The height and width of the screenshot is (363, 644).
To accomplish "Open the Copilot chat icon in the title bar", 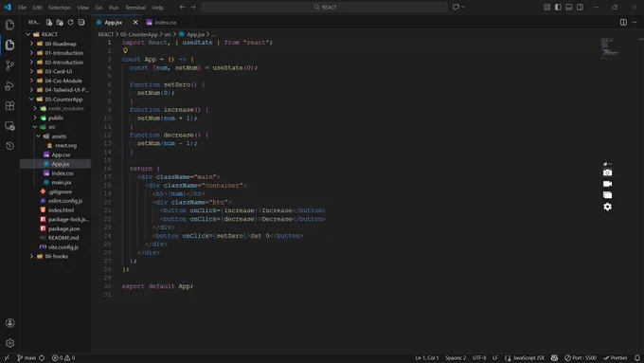I will point(456,7).
